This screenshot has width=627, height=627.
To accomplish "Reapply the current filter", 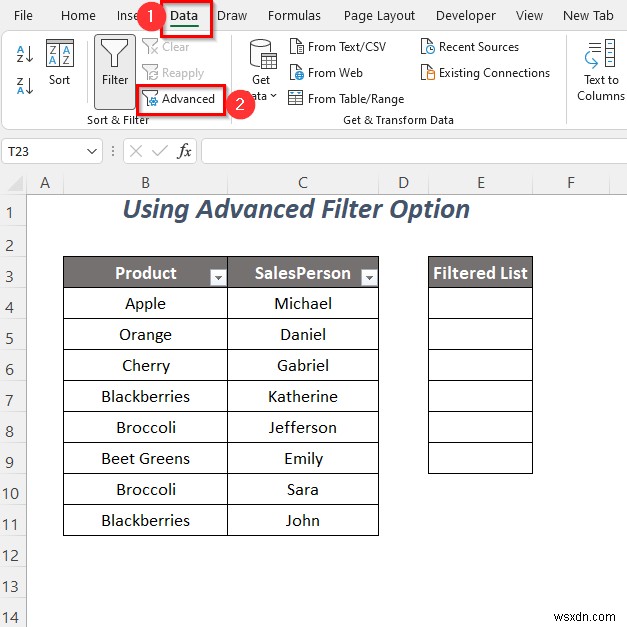I will 173,73.
